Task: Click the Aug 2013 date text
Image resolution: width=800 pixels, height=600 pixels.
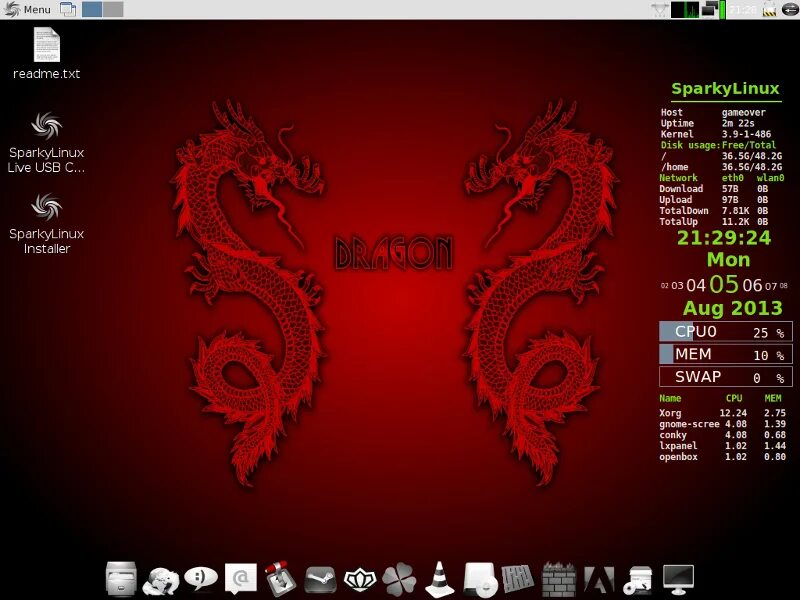Action: point(733,308)
